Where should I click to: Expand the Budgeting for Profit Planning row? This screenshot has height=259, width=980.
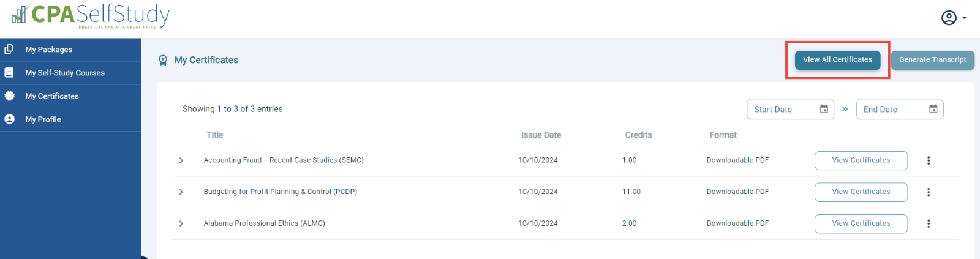tap(181, 192)
